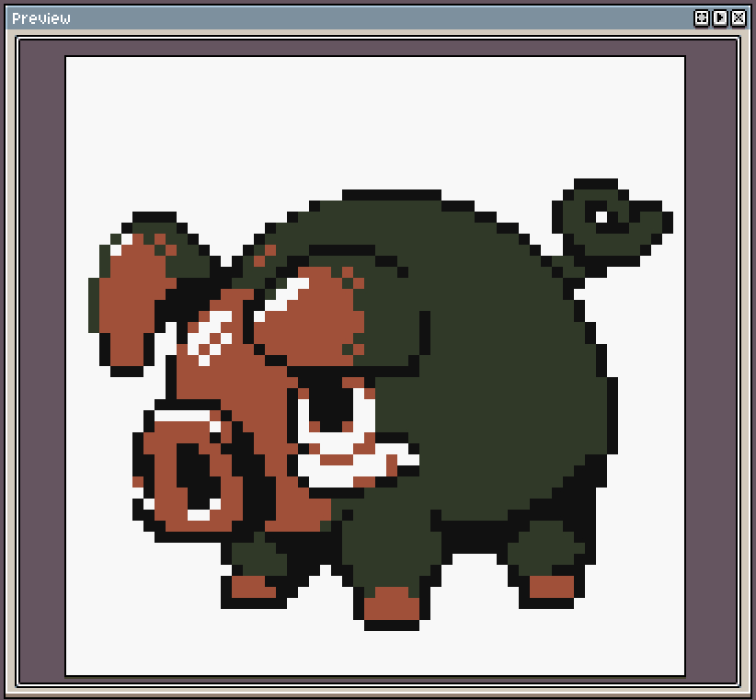Play the animation in the Preview window

720,17
